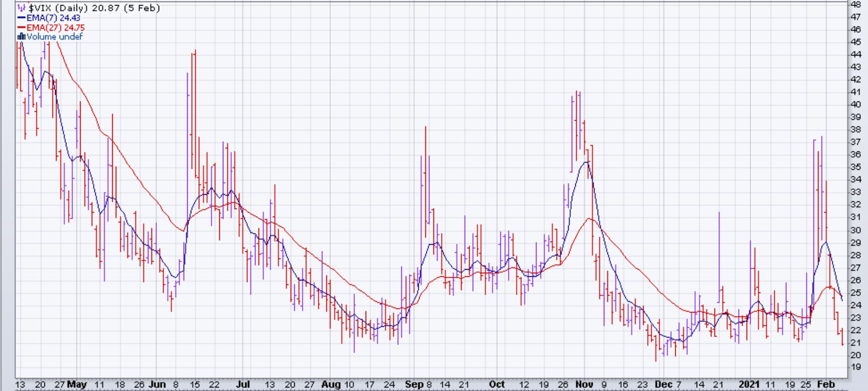Click the Jun label on the date axis
Screen dimensions: 868x391
click(158, 384)
